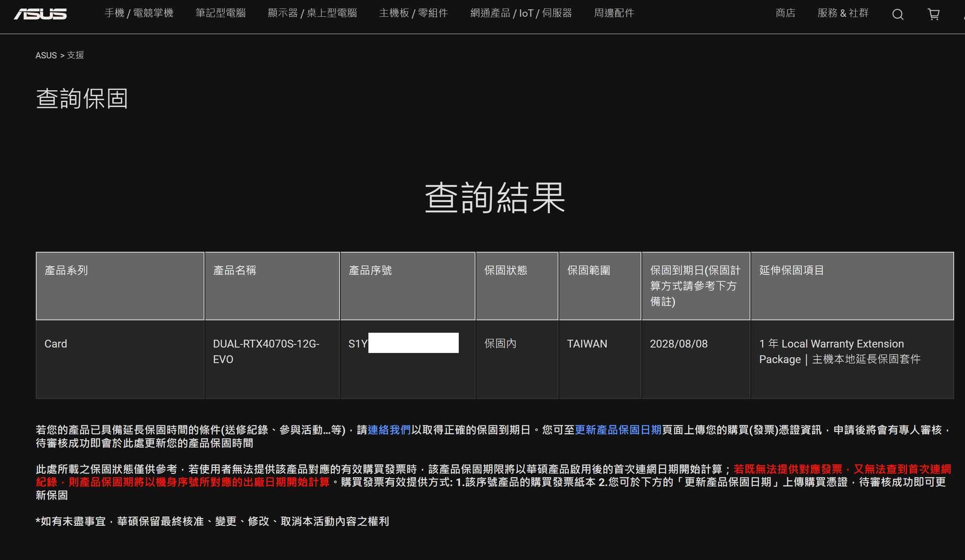Open the search magnifier icon

pyautogui.click(x=898, y=14)
